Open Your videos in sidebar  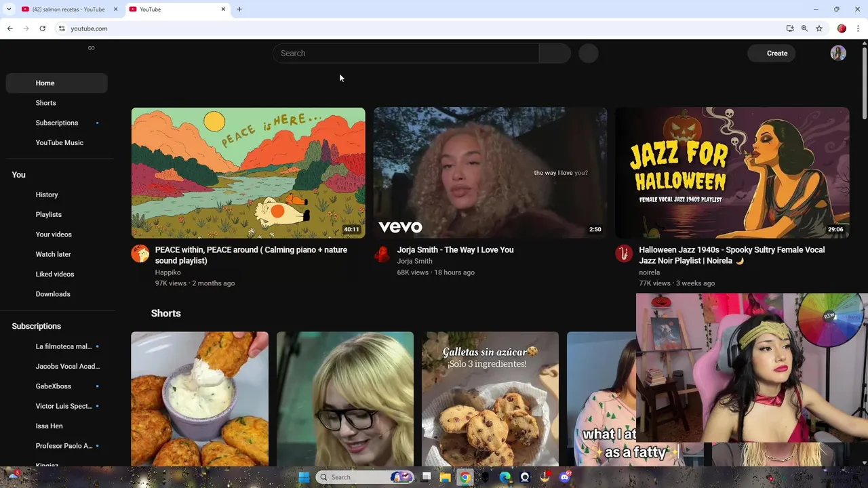(x=56, y=235)
